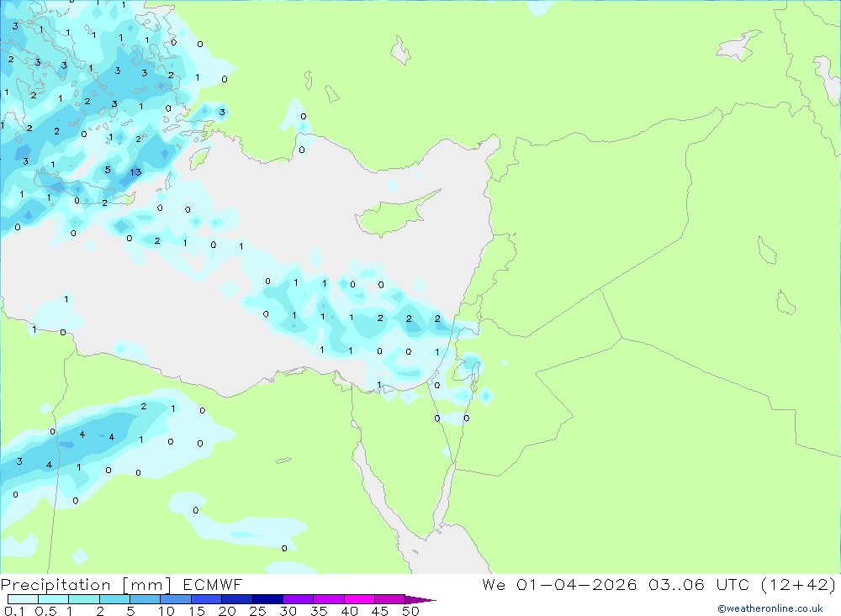This screenshot has width=841, height=616.
Task: Click the 0.1–0.5 mm legend color swatch
Action: tap(23, 599)
